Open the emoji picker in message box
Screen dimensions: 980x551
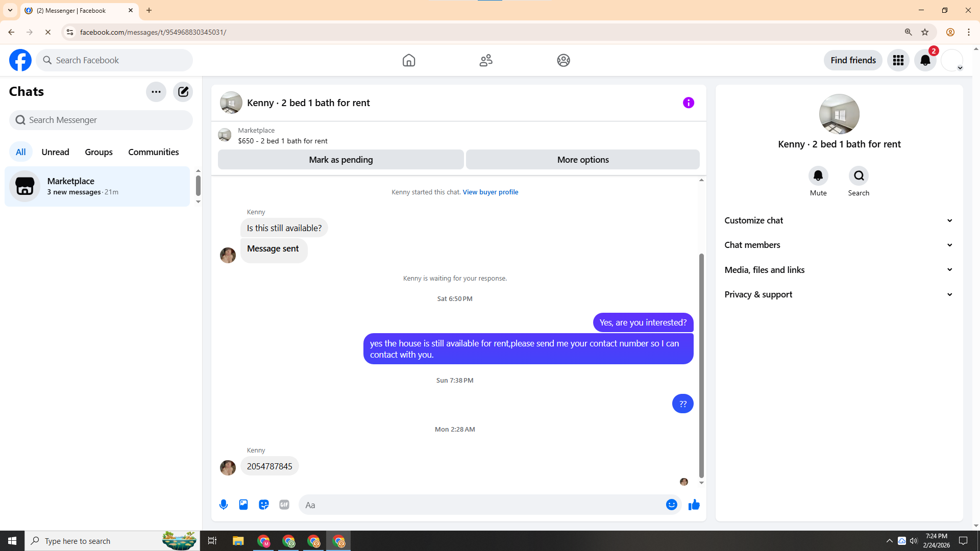coord(671,505)
